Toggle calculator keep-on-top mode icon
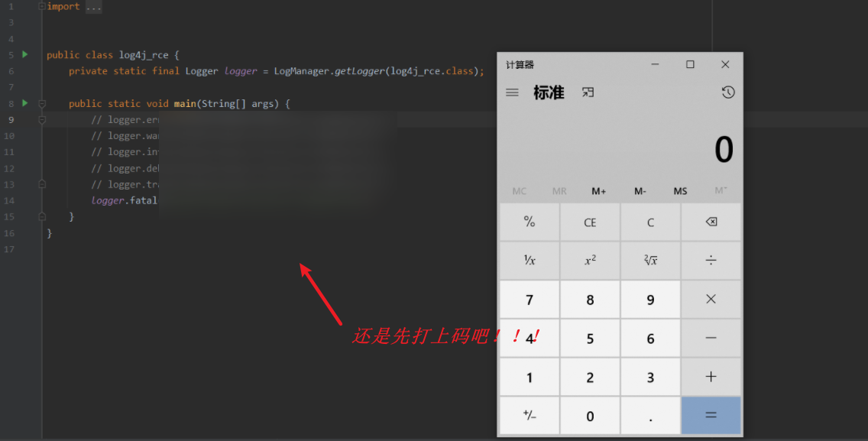 point(588,92)
